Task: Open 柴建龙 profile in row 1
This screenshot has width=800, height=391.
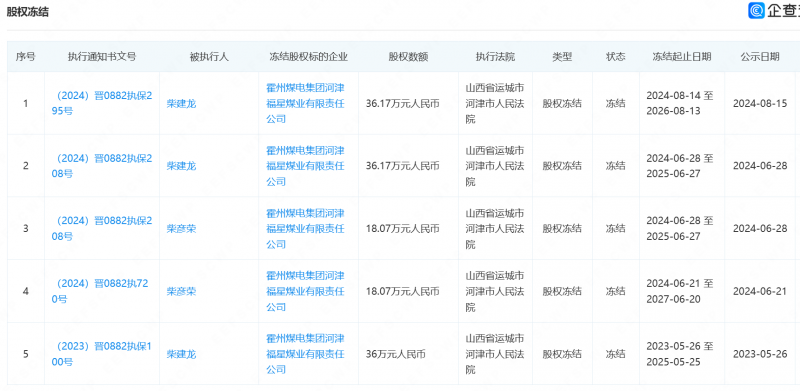Action: [x=181, y=104]
